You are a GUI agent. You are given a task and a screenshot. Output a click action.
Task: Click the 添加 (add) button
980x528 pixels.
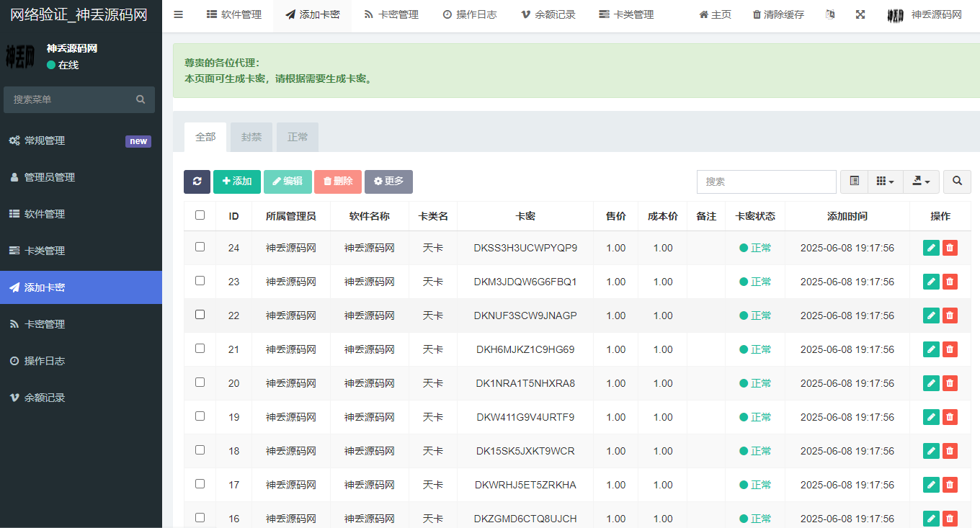click(x=237, y=182)
